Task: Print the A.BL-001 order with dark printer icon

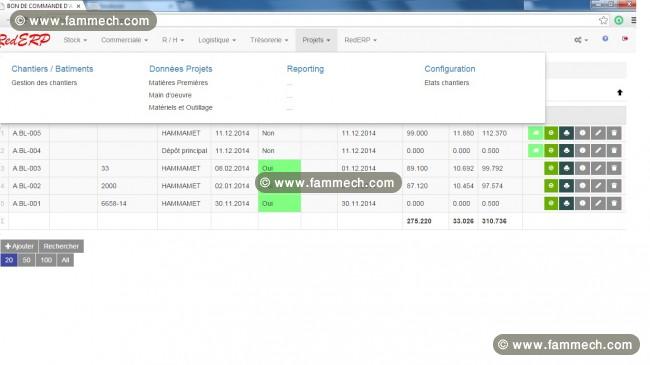Action: point(566,203)
